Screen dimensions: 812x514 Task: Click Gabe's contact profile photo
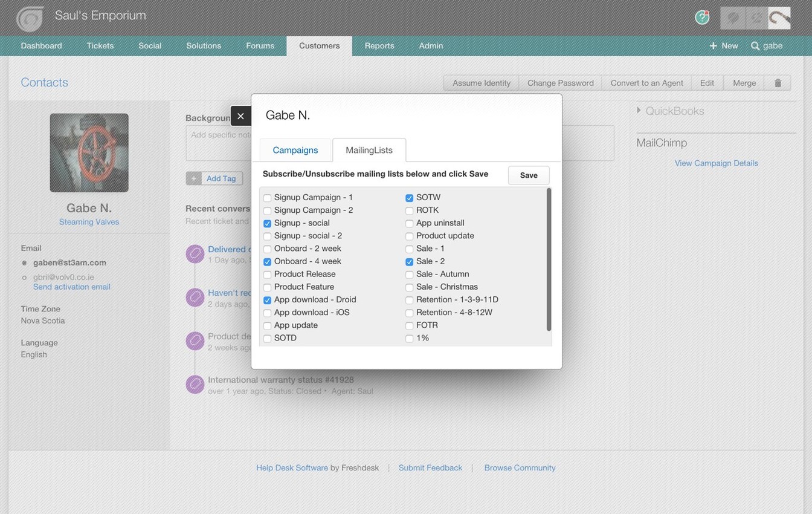click(89, 153)
